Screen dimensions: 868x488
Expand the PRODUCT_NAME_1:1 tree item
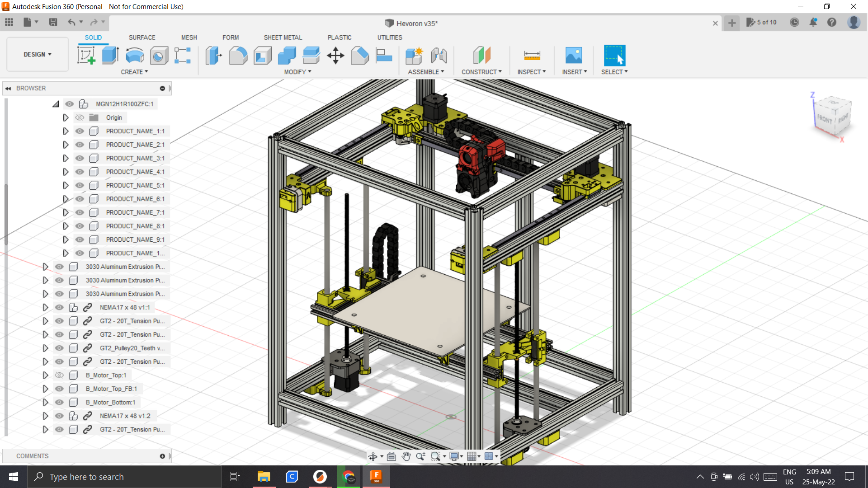(x=66, y=131)
